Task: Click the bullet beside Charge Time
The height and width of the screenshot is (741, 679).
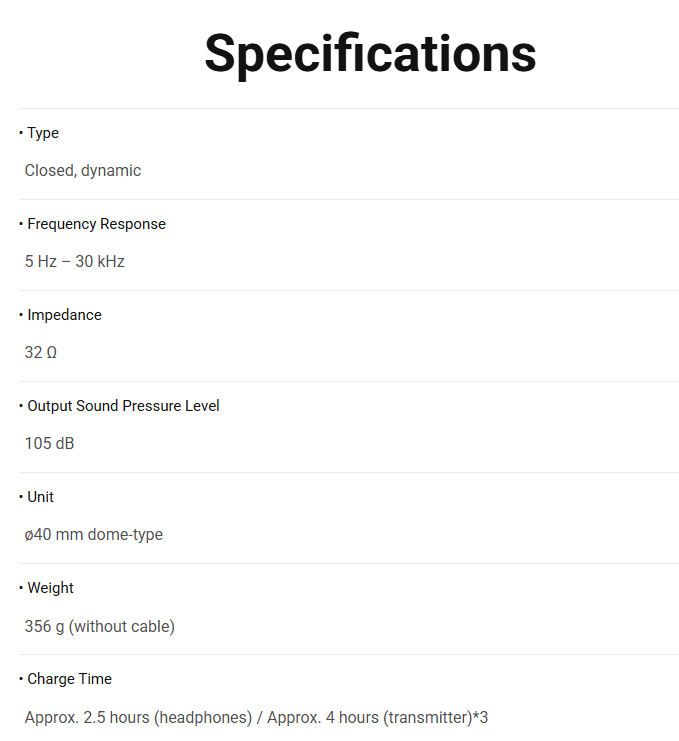Action: coord(21,679)
